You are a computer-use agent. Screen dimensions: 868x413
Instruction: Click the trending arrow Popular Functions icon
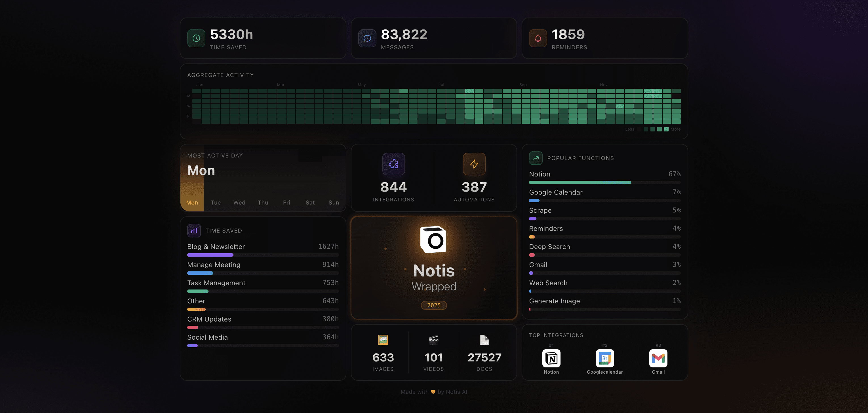click(536, 158)
